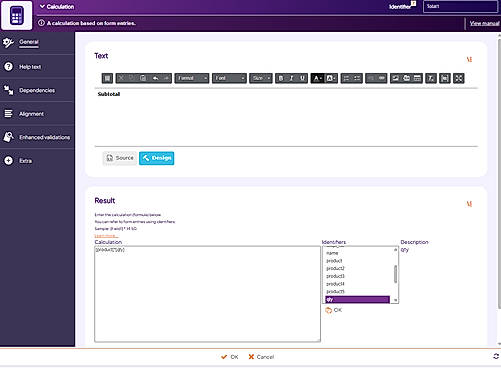Toggle underline formatting in text editor
Screen dimensions: 501x368
coord(302,78)
